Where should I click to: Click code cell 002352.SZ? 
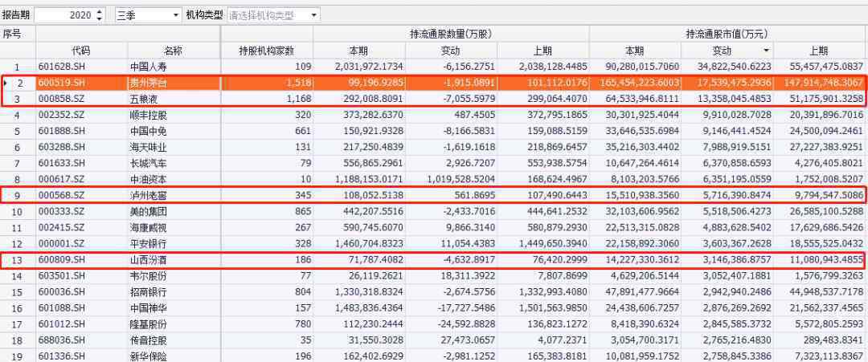[x=81, y=116]
